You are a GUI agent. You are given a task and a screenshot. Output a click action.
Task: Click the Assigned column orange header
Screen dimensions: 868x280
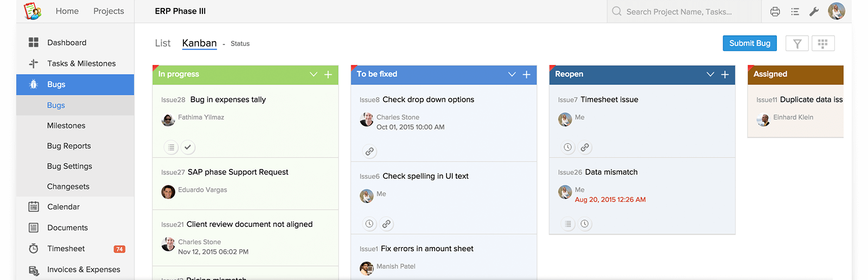point(795,75)
